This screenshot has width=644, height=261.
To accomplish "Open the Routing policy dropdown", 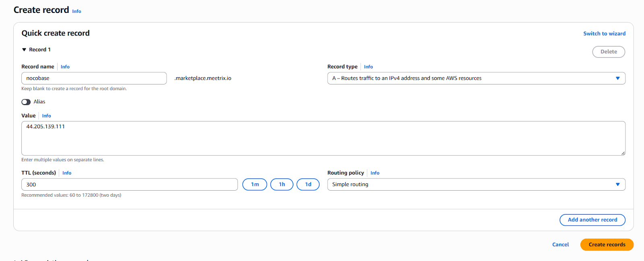I will [x=476, y=185].
